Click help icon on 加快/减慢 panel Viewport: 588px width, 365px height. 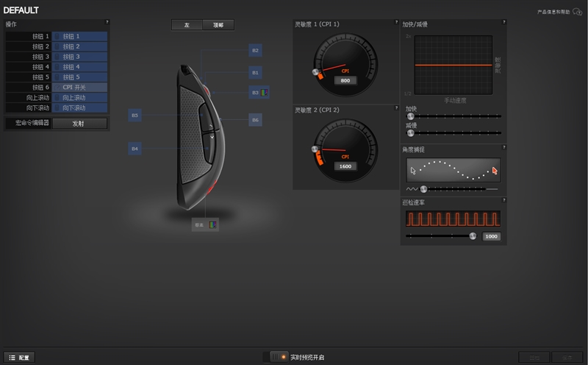(503, 23)
